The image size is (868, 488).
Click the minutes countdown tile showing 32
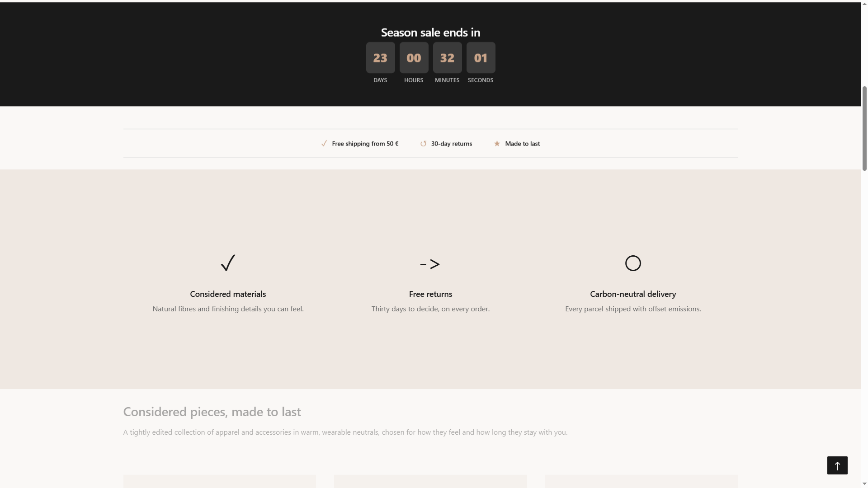click(447, 58)
